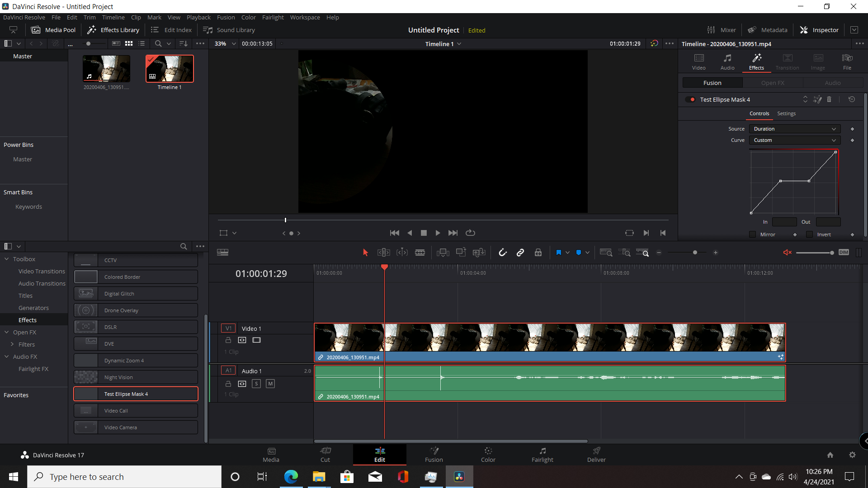Click Solo button S on Audio 1
This screenshot has width=868, height=488.
coord(256,384)
